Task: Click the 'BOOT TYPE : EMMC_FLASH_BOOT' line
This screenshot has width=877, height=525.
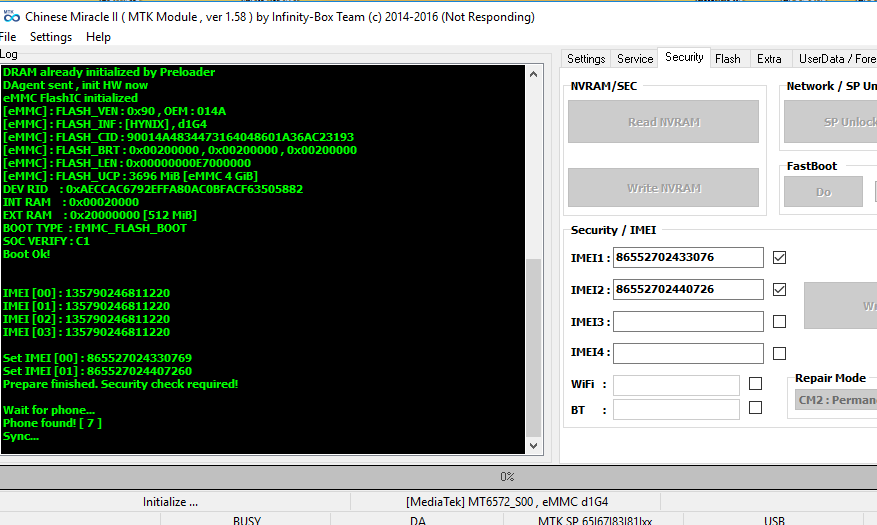Action: click(95, 228)
